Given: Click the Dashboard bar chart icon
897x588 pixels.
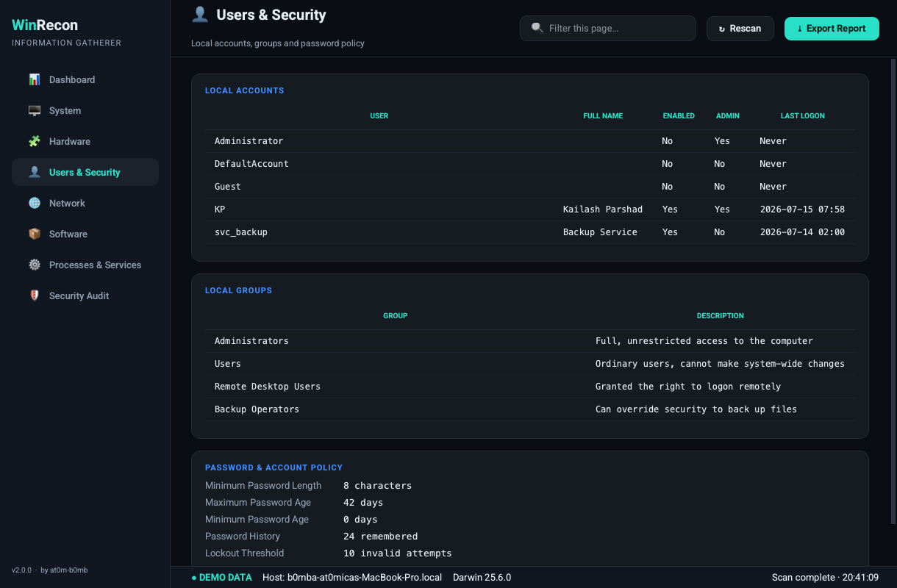Looking at the screenshot, I should click(35, 79).
